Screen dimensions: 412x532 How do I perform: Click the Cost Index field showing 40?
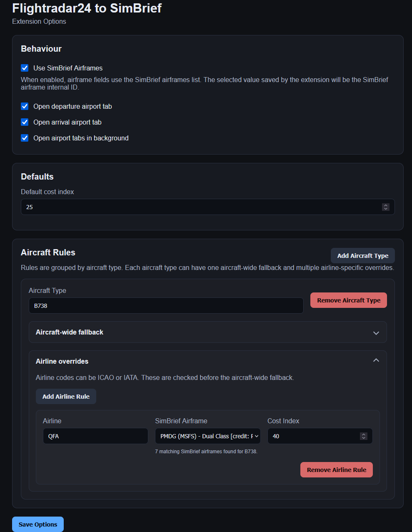(312, 436)
